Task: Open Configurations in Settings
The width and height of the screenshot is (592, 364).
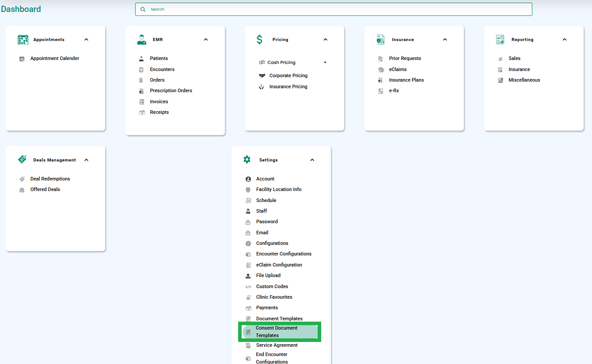Action: (x=272, y=244)
